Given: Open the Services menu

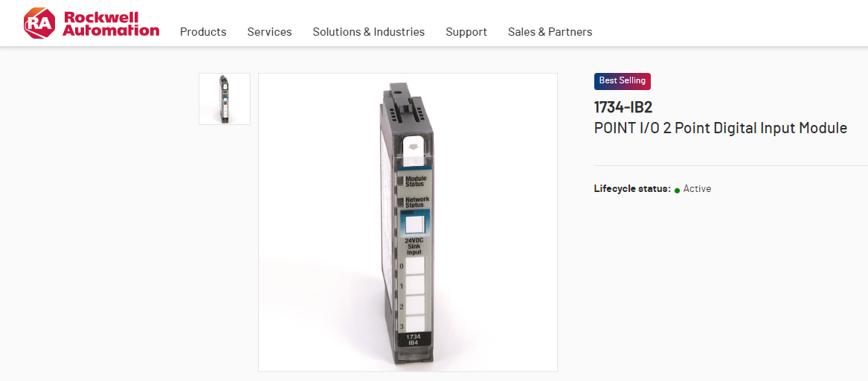Looking at the screenshot, I should click(x=269, y=32).
